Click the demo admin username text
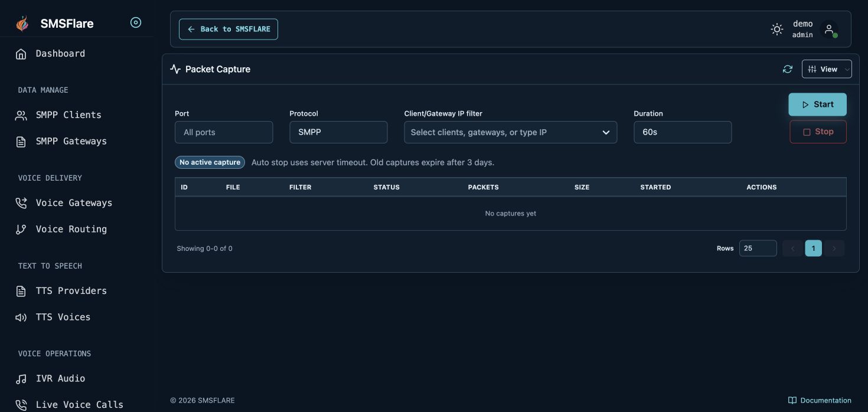Image resolution: width=868 pixels, height=412 pixels. click(802, 29)
